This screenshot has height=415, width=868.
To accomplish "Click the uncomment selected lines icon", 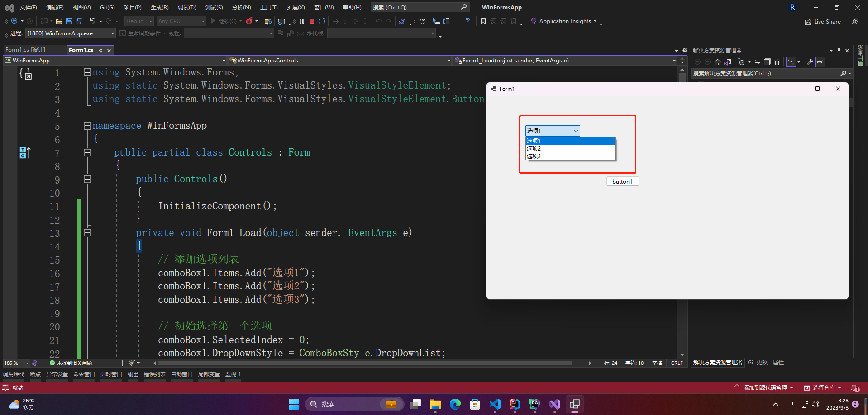I will (x=470, y=21).
